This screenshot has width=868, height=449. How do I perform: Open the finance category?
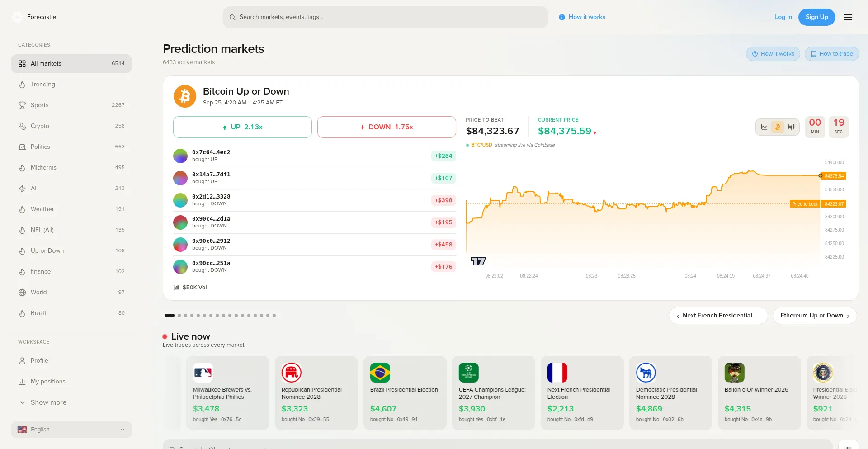point(71,272)
